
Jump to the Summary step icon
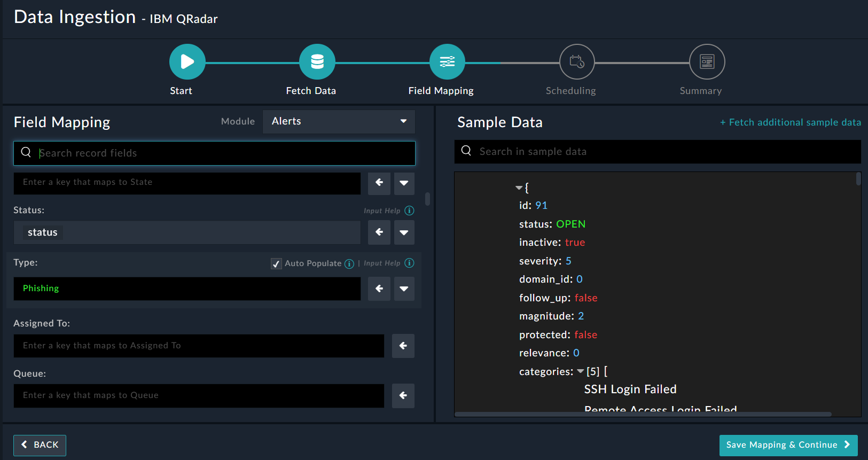[707, 62]
